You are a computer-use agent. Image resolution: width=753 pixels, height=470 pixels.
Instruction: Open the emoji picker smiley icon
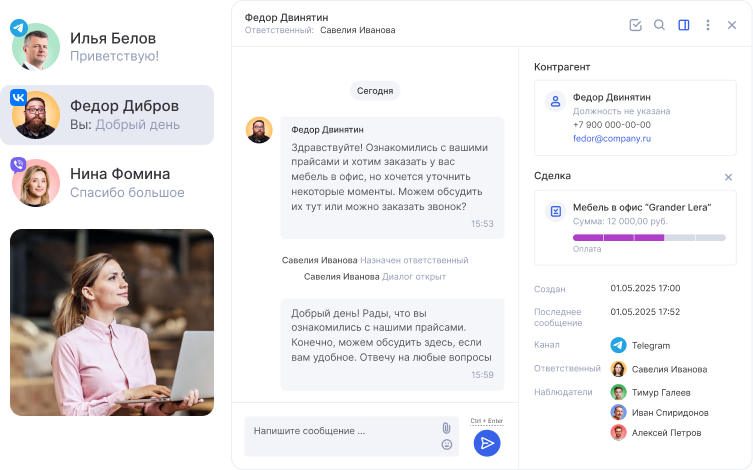coord(446,444)
